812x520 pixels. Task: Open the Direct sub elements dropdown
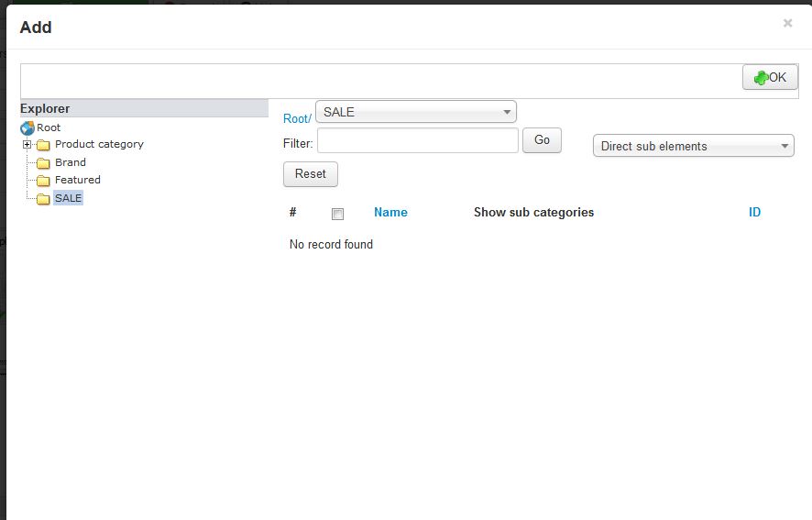pos(694,146)
